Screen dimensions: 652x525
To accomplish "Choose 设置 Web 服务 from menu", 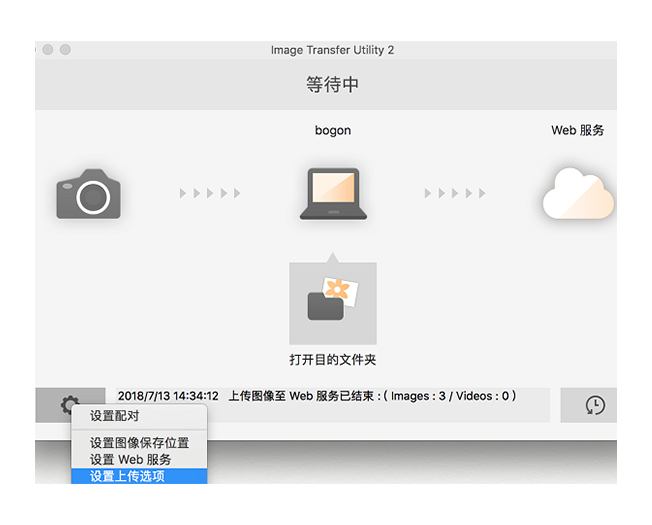I will click(139, 459).
